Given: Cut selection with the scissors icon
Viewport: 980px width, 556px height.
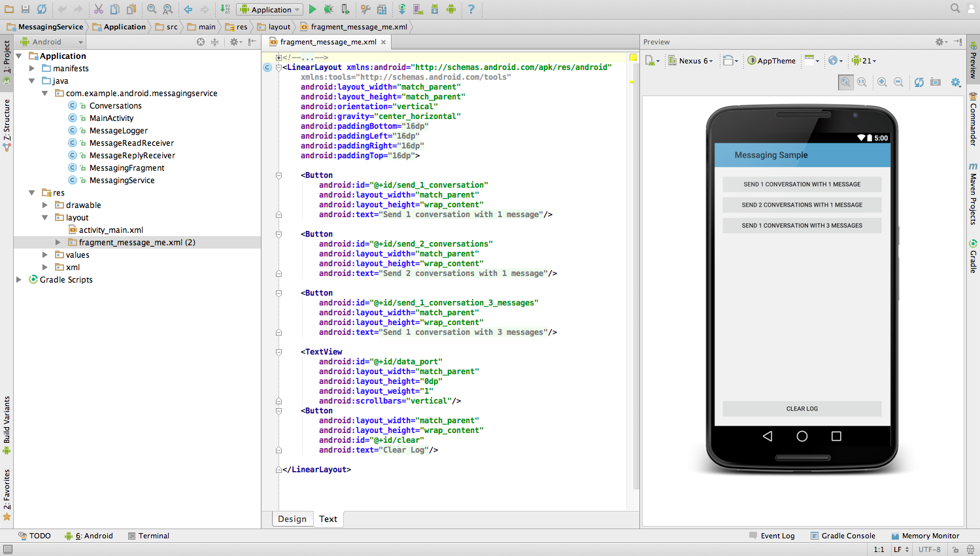Looking at the screenshot, I should 98,9.
